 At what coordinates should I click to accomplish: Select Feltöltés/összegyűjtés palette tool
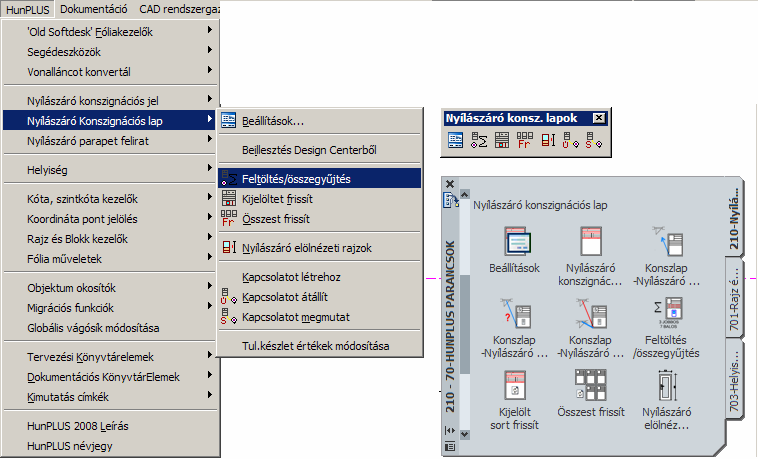pyautogui.click(x=666, y=328)
